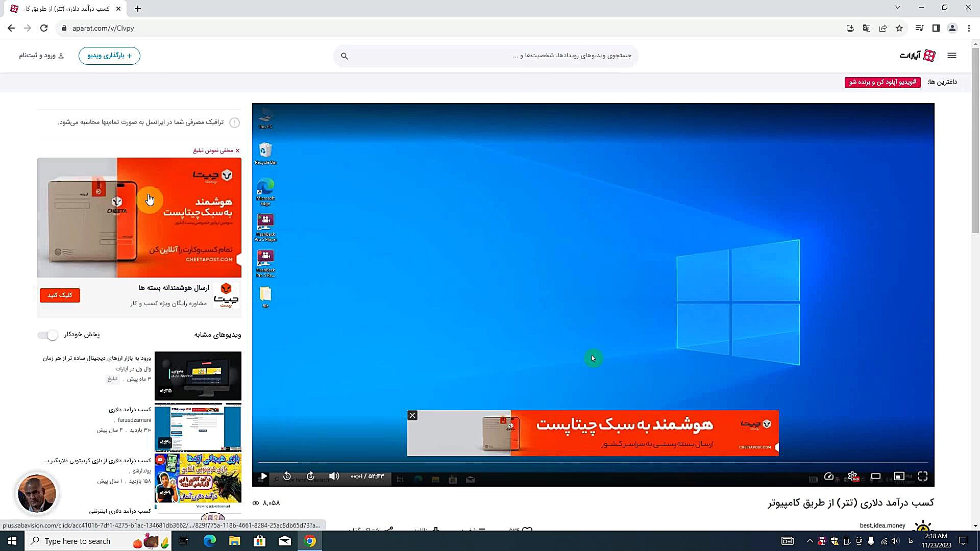The image size is (980, 551).
Task: Open the upload video button
Action: point(109,56)
